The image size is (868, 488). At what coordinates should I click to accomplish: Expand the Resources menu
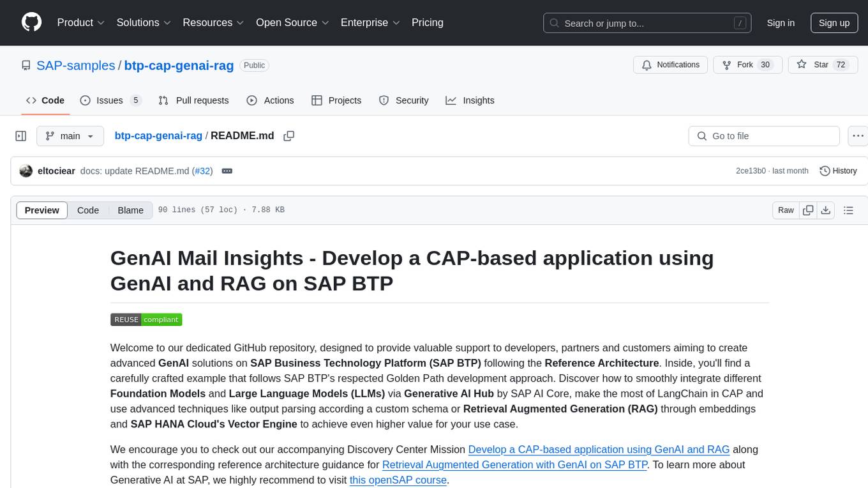click(213, 22)
